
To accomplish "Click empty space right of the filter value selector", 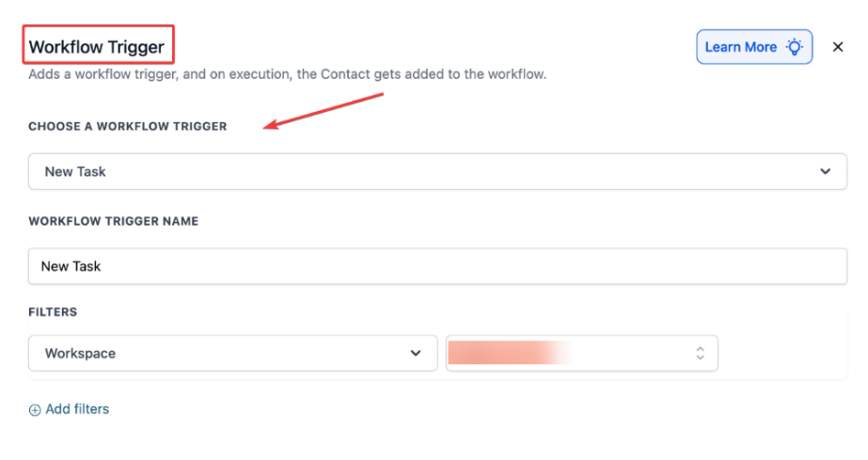I will pyautogui.click(x=782, y=354).
